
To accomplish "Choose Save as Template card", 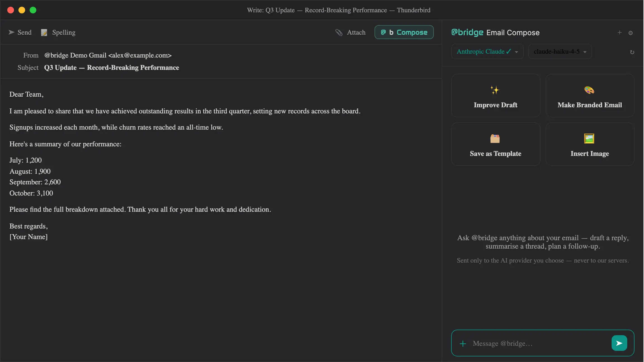I will 496,144.
